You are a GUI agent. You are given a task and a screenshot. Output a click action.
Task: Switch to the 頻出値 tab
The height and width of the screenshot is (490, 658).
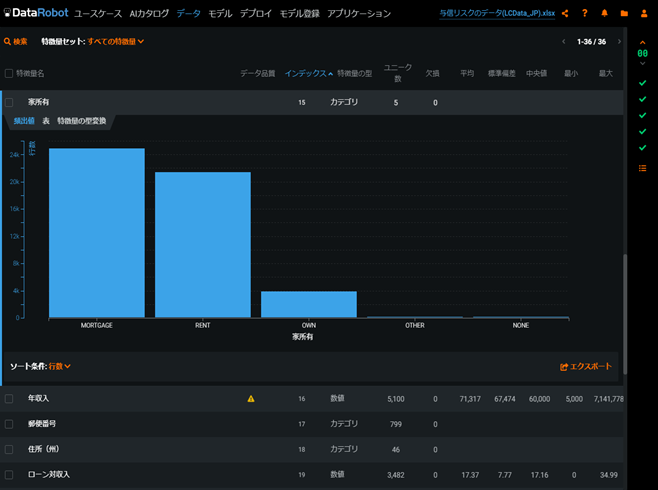(24, 121)
